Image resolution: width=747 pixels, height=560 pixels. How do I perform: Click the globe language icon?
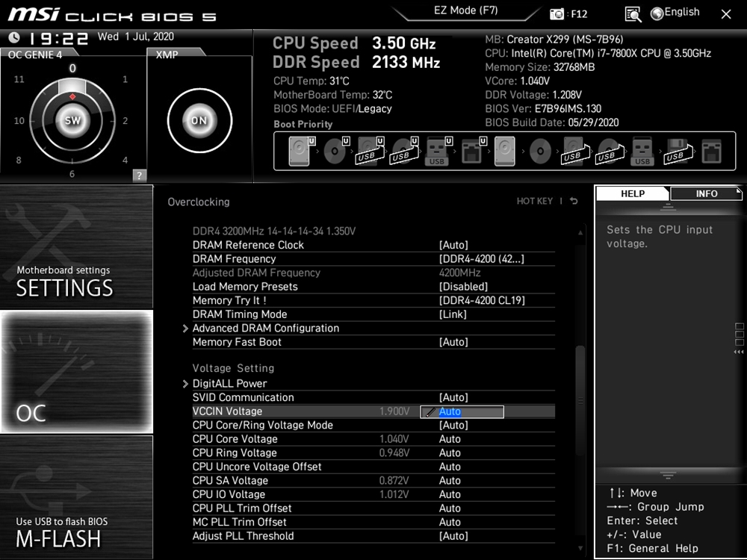(657, 14)
